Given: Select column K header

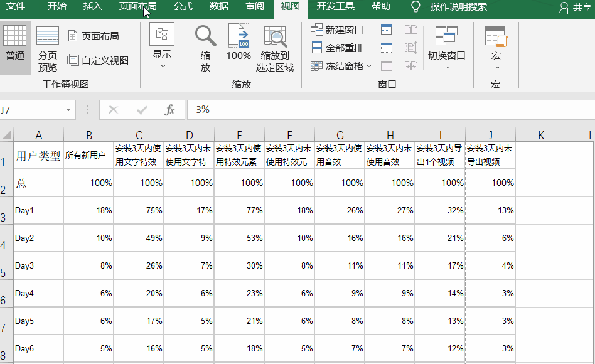Looking at the screenshot, I should 541,135.
